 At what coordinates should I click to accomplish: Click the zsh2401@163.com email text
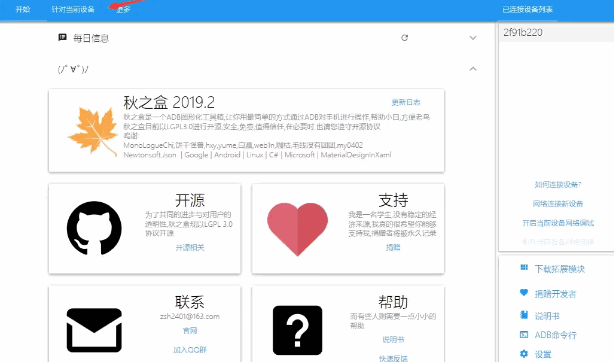tap(190, 316)
